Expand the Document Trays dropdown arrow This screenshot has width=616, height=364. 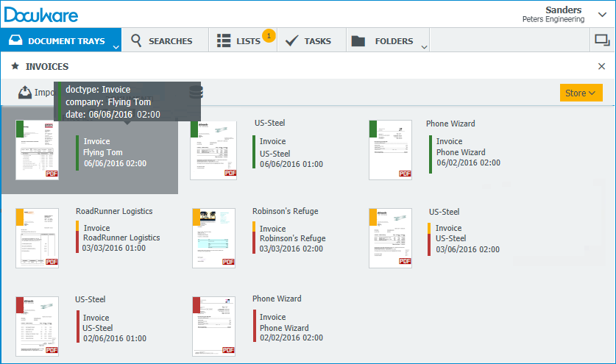pyautogui.click(x=116, y=46)
